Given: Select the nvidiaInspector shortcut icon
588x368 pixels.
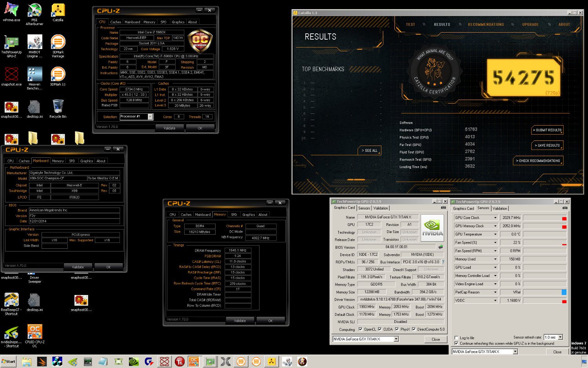Looking at the screenshot, I should (11, 336).
